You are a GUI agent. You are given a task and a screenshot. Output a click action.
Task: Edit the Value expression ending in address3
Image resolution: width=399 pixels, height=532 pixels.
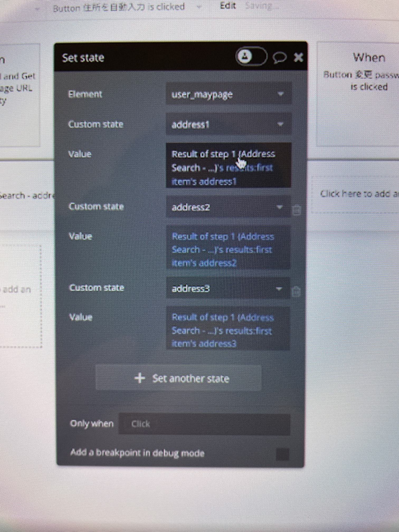pos(229,328)
